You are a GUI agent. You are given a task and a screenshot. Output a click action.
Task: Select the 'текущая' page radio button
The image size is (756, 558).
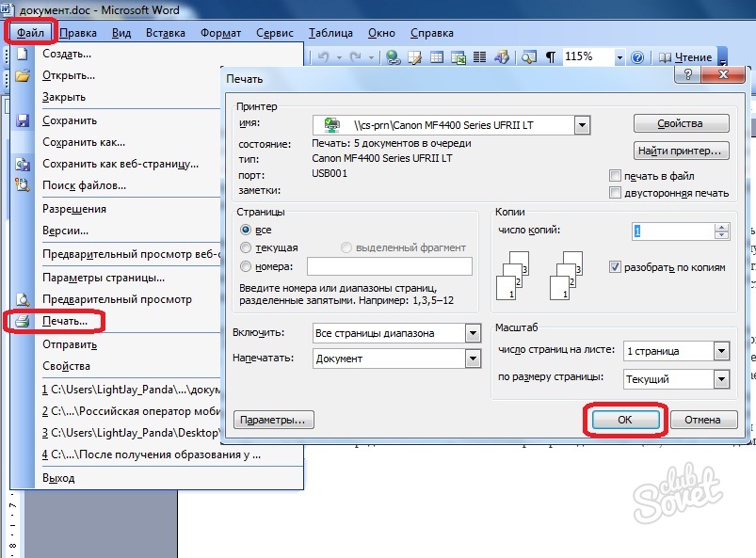[246, 247]
